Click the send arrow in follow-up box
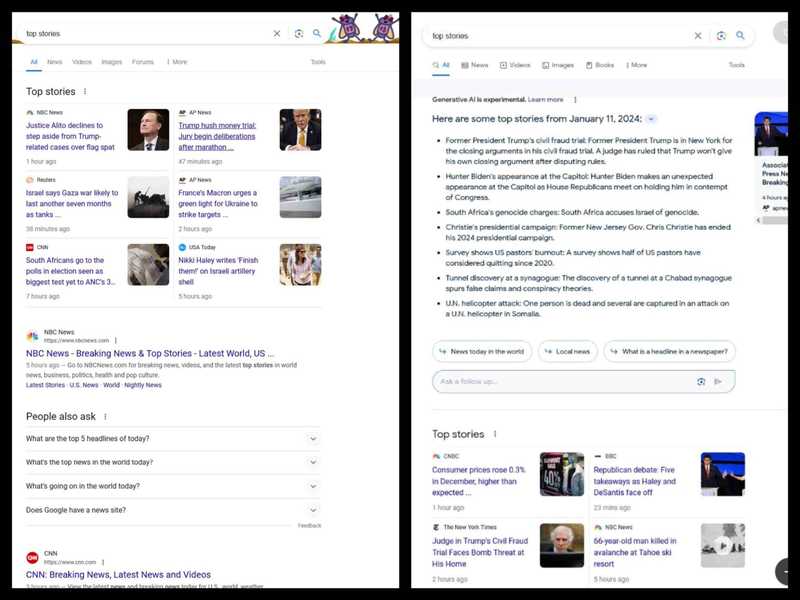This screenshot has width=800, height=600. [718, 381]
